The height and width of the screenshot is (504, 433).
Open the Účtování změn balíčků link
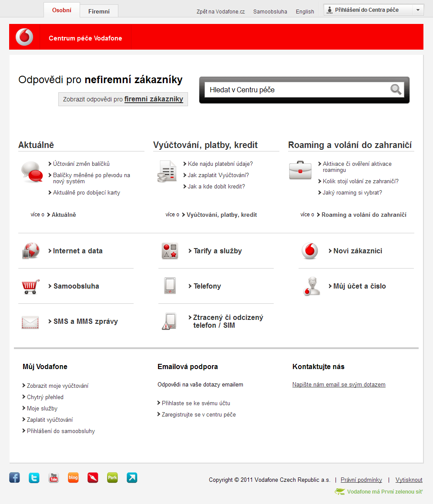81,164
